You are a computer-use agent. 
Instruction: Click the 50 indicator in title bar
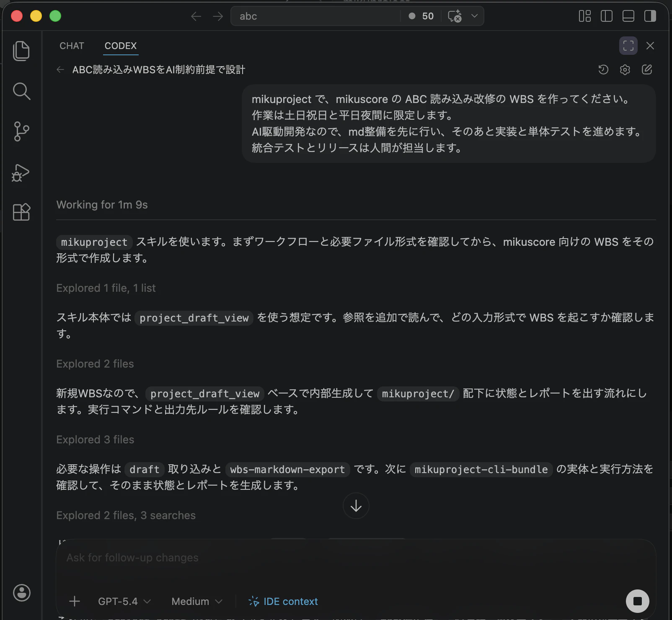pyautogui.click(x=421, y=16)
